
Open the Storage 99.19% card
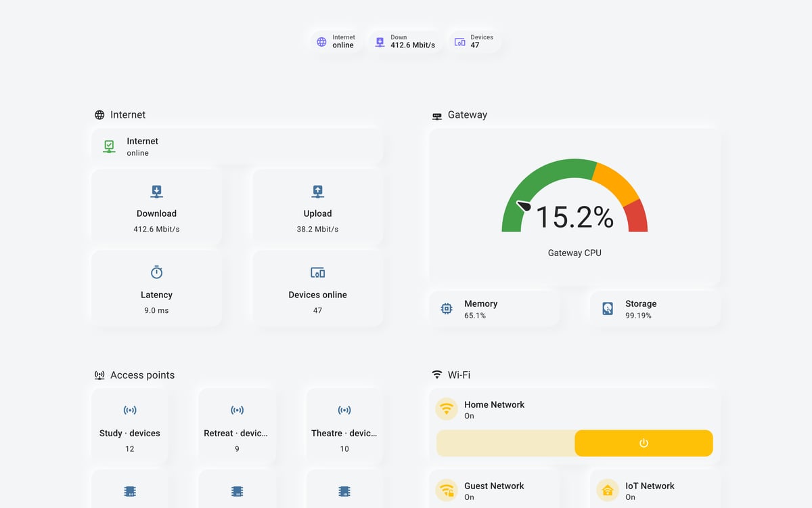click(x=656, y=310)
